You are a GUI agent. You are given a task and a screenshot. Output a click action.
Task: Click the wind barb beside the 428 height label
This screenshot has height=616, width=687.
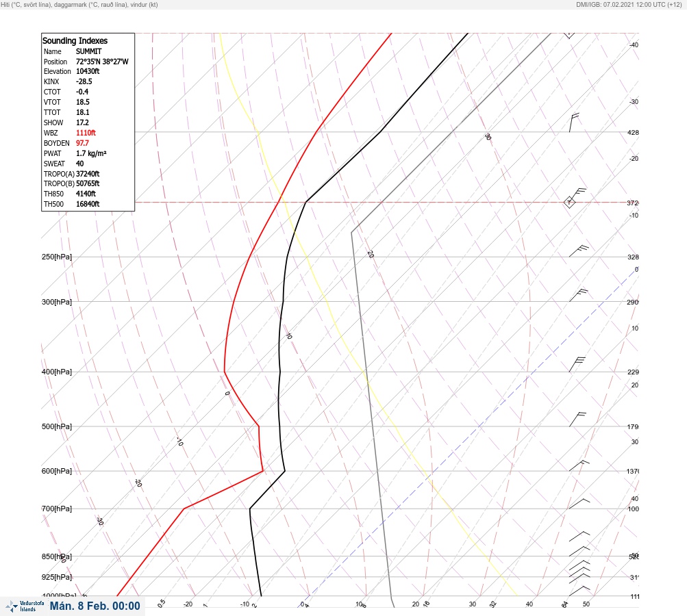coord(574,123)
